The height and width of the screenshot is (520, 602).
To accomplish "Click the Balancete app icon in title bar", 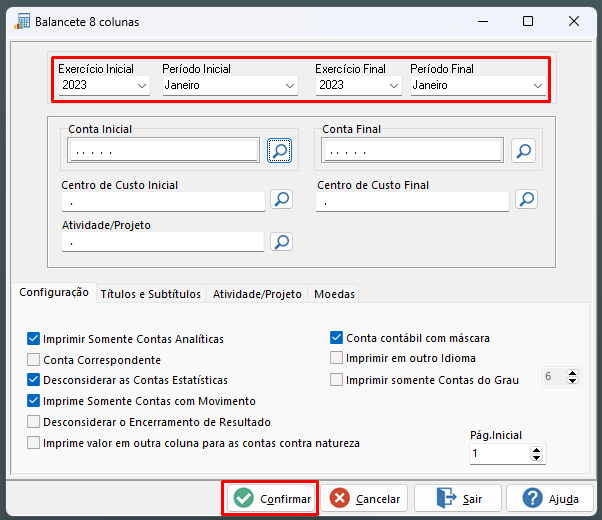I will coord(22,21).
